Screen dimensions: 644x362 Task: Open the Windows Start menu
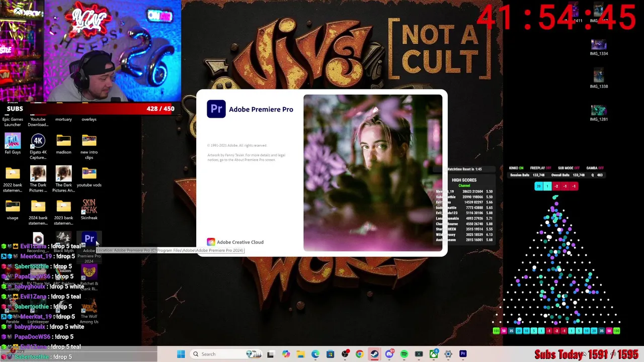pyautogui.click(x=181, y=354)
